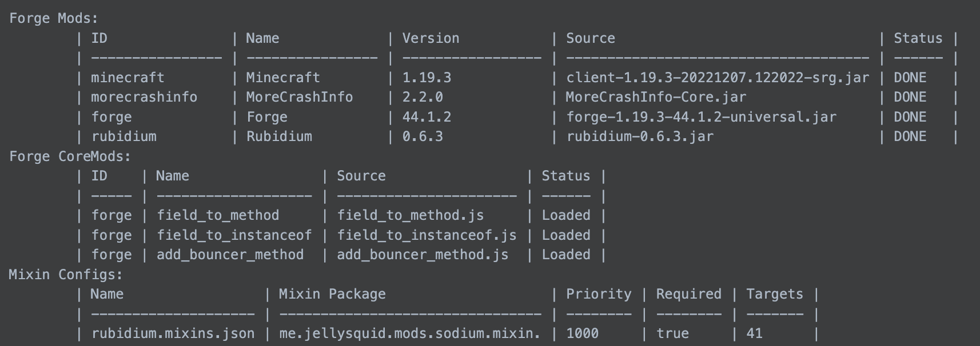Click the Targets value 41
Image resolution: width=980 pixels, height=346 pixels.
754,333
